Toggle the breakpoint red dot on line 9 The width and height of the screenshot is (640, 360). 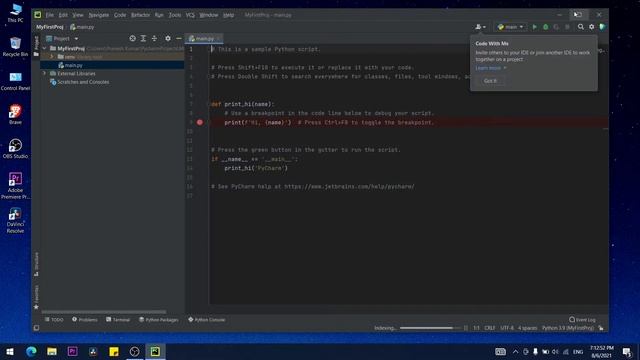[x=200, y=122]
